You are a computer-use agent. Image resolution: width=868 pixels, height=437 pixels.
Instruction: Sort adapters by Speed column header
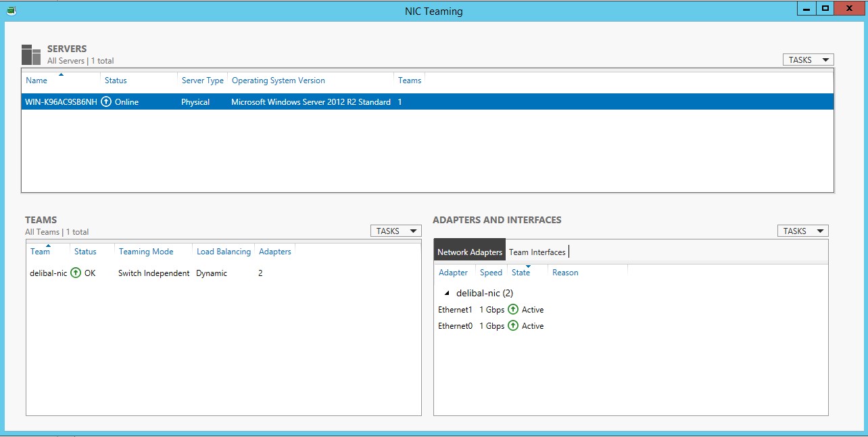491,273
